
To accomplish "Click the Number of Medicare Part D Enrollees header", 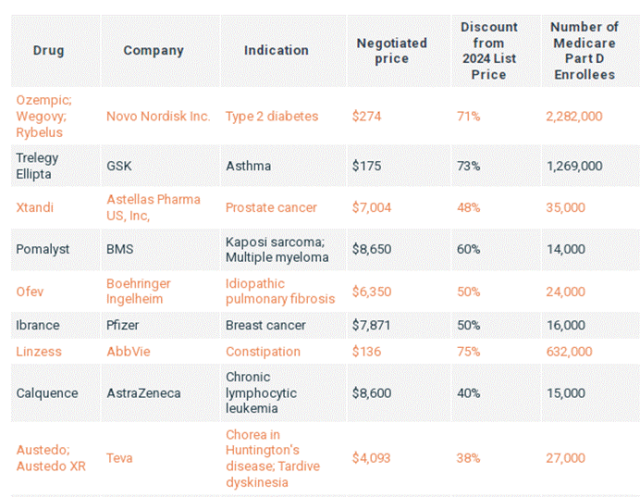I will coord(584,51).
